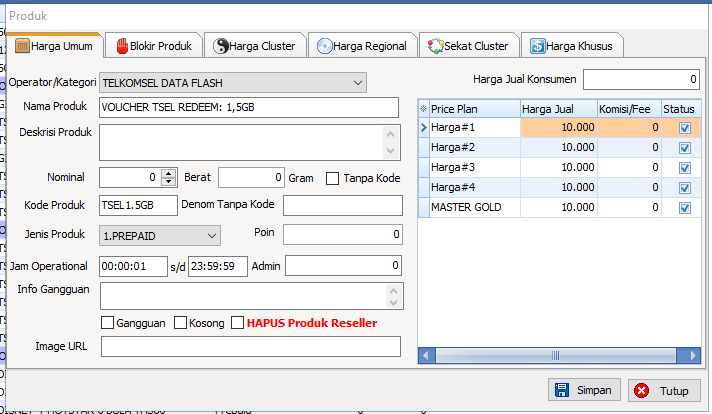Click the Kode Produk field
The height and width of the screenshot is (414, 712).
tap(138, 206)
